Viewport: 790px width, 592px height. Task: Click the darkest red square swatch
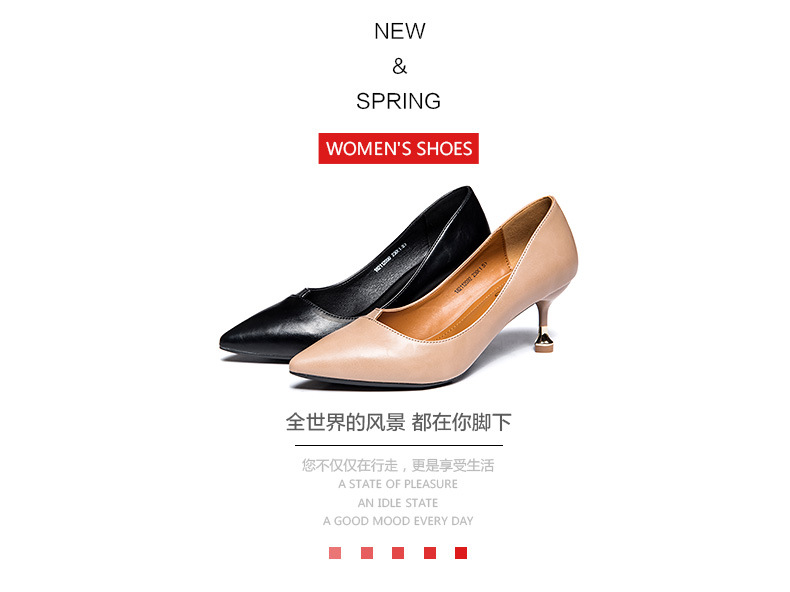click(x=460, y=553)
